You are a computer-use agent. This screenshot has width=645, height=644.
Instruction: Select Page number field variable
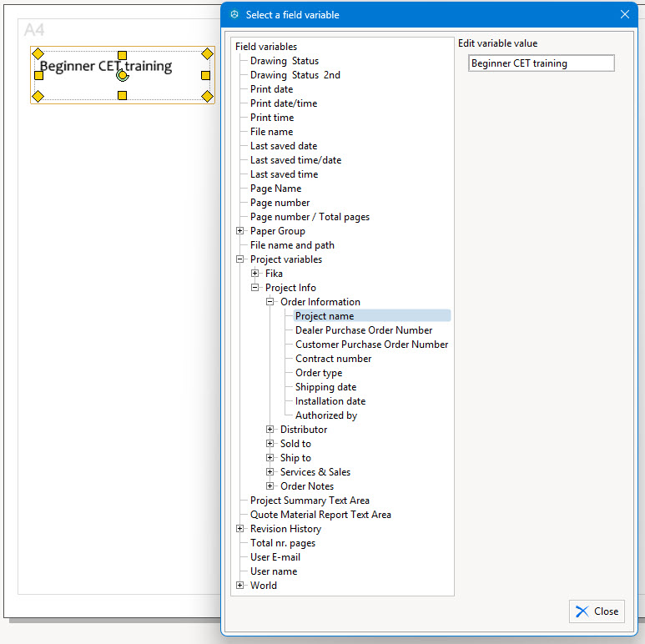point(280,203)
